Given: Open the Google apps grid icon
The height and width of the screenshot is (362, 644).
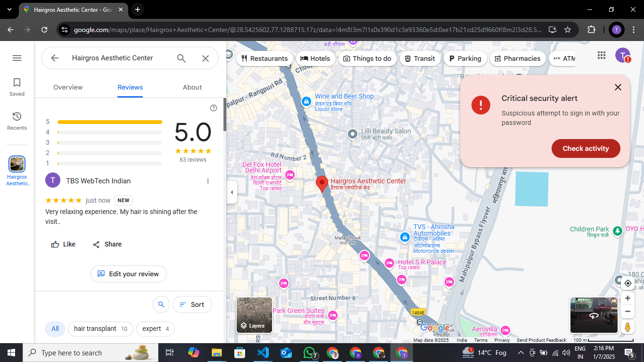Looking at the screenshot, I should click(x=602, y=55).
